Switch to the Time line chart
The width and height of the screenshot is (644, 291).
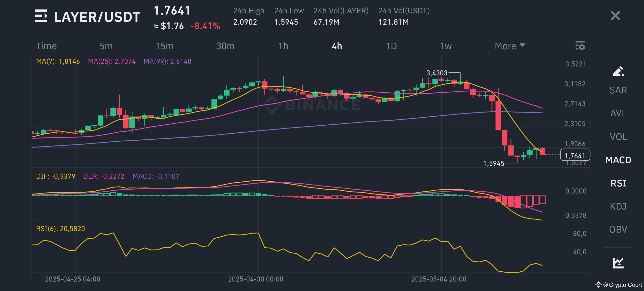pos(46,46)
